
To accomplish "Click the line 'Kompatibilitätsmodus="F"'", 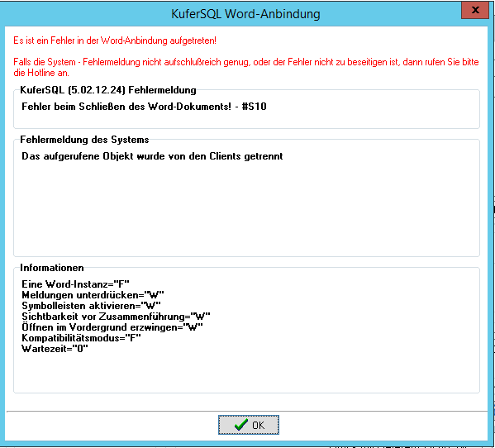I will (x=81, y=338).
